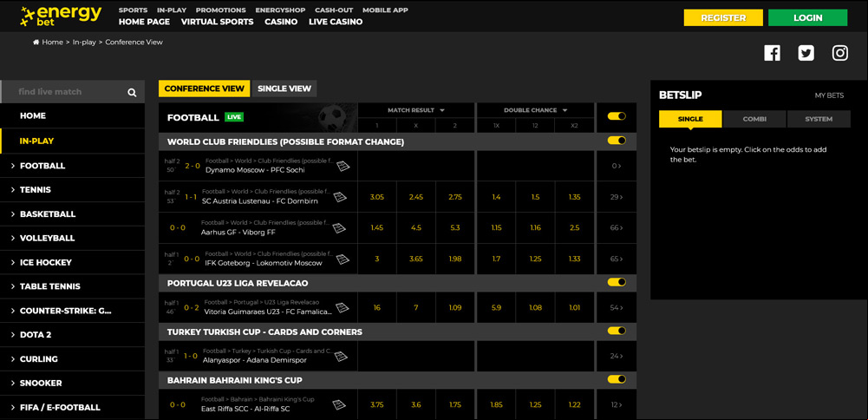
Task: Click the search magnifier in find live match
Action: (132, 93)
